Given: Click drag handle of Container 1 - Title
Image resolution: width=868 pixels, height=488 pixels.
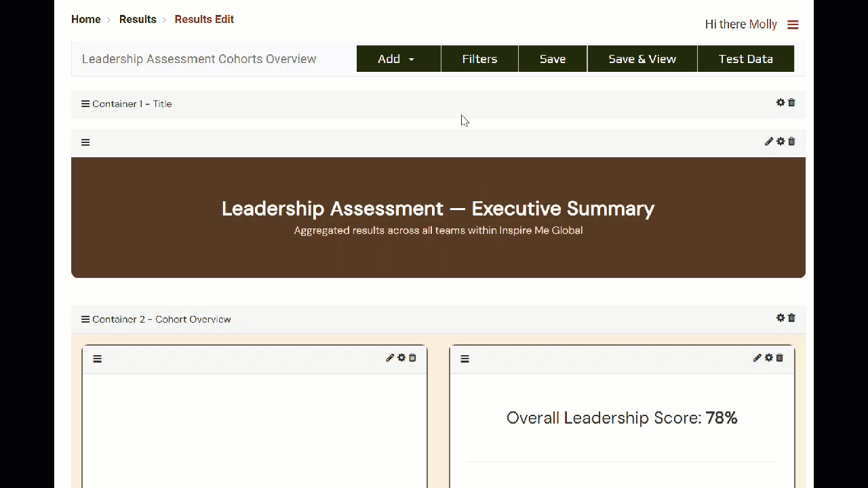Looking at the screenshot, I should click(85, 104).
